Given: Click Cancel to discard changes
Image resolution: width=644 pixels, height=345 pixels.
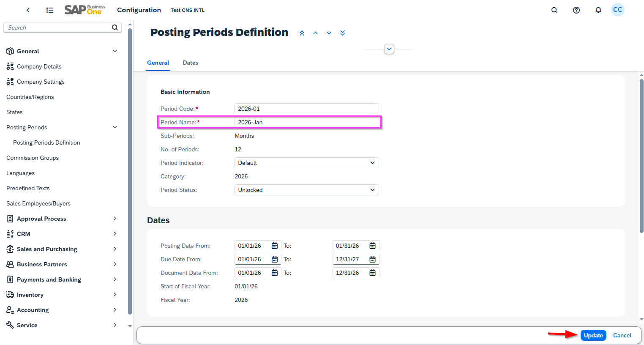Looking at the screenshot, I should click(x=622, y=335).
